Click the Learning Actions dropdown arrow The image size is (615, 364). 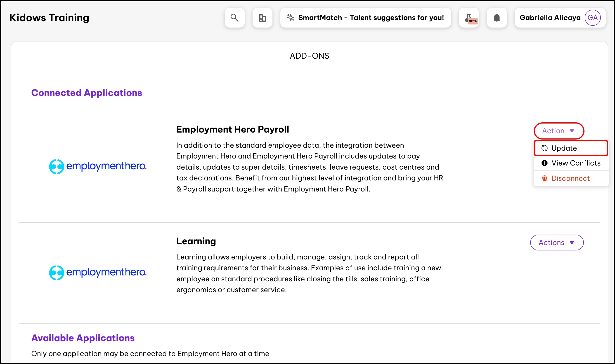pyautogui.click(x=572, y=243)
